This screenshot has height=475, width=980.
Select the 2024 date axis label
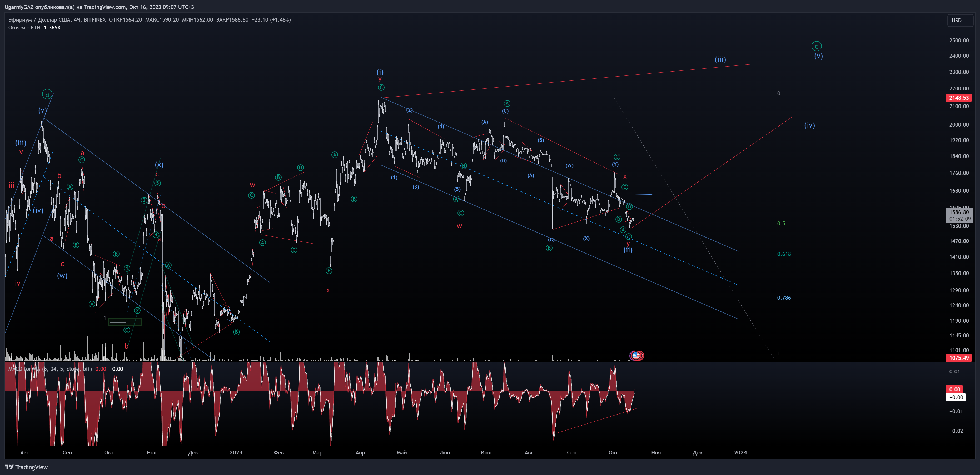(740, 453)
